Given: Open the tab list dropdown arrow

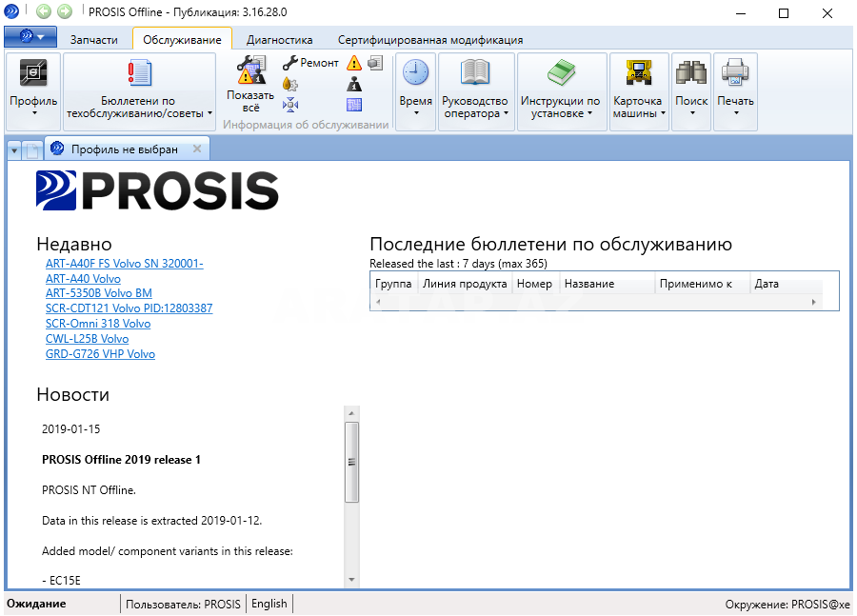Looking at the screenshot, I should coord(14,149).
